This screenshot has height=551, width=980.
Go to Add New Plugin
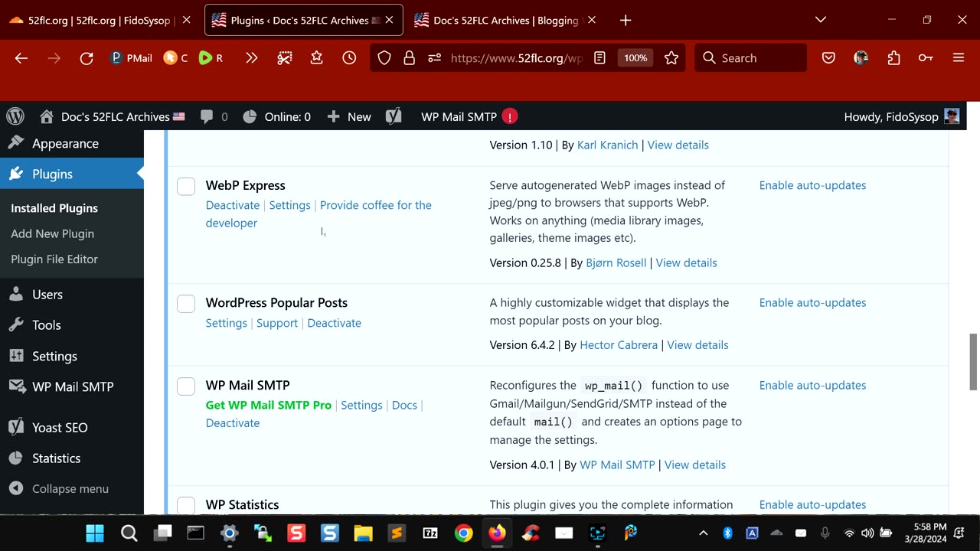(x=52, y=233)
